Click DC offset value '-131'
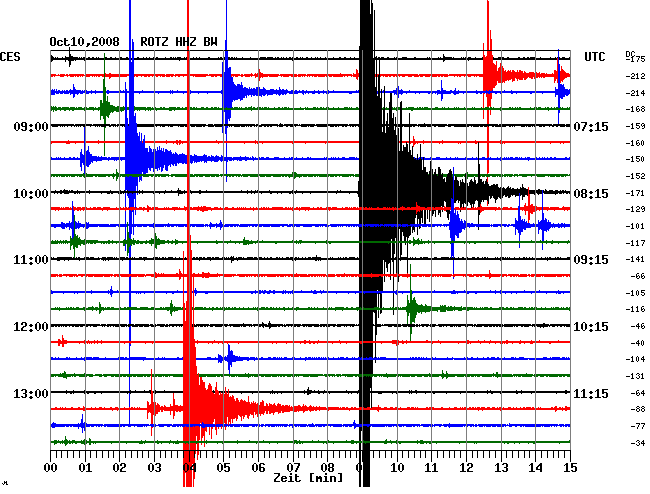 click(635, 376)
